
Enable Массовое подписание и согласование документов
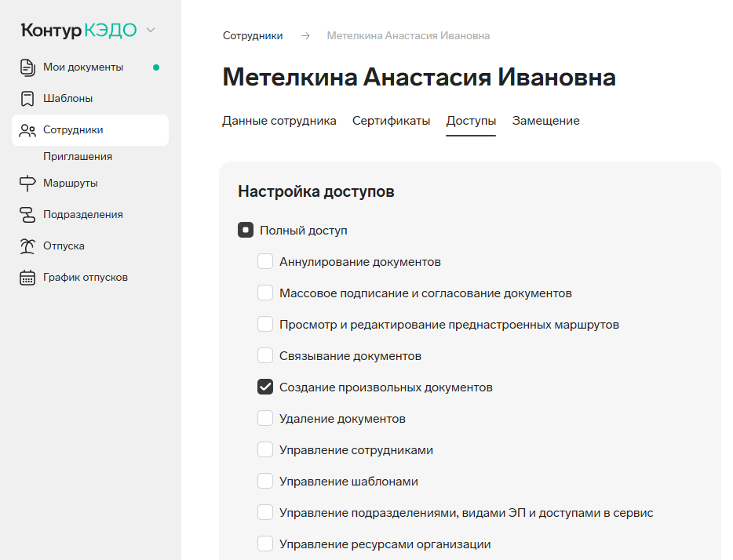pos(265,293)
